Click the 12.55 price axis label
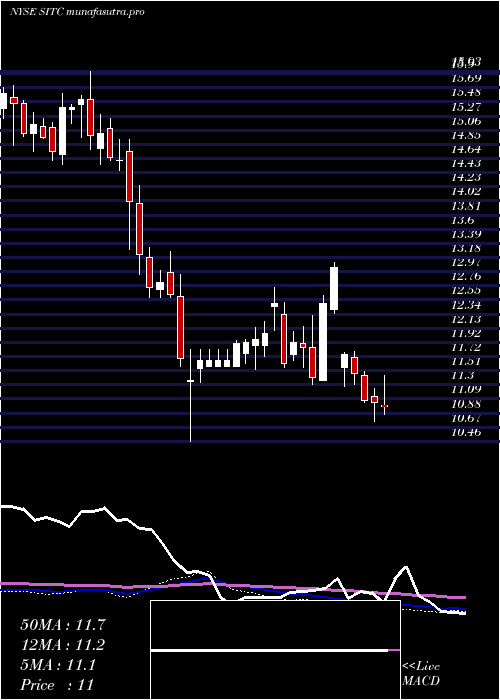Screen dimensions: 500x700 click(466, 291)
